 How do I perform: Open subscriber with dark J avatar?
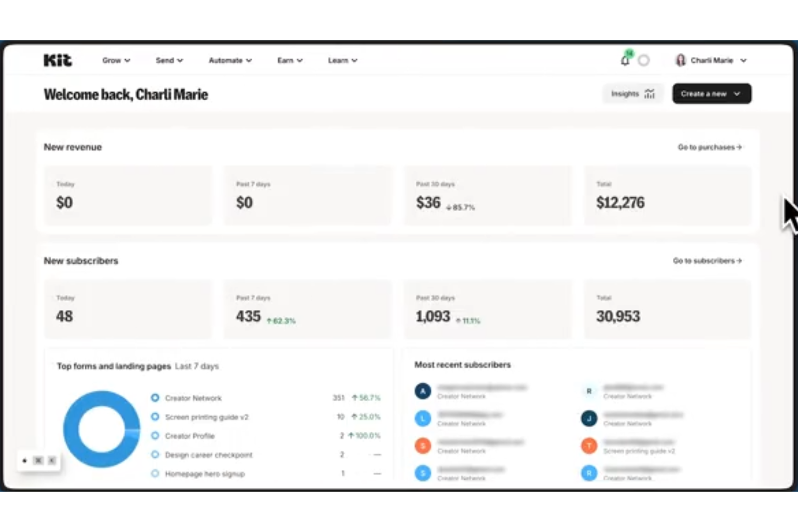pyautogui.click(x=589, y=418)
